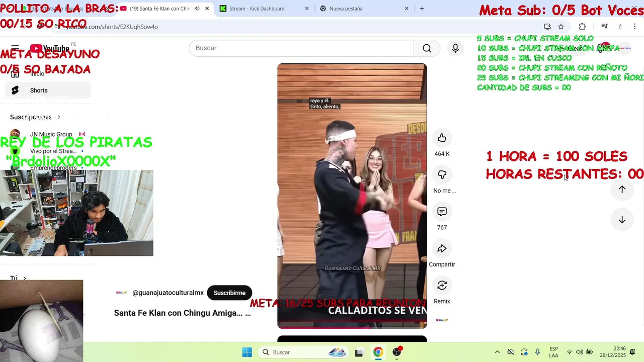Click the browser address bar URL
The height and width of the screenshot is (362, 644).
pyautogui.click(x=112, y=27)
